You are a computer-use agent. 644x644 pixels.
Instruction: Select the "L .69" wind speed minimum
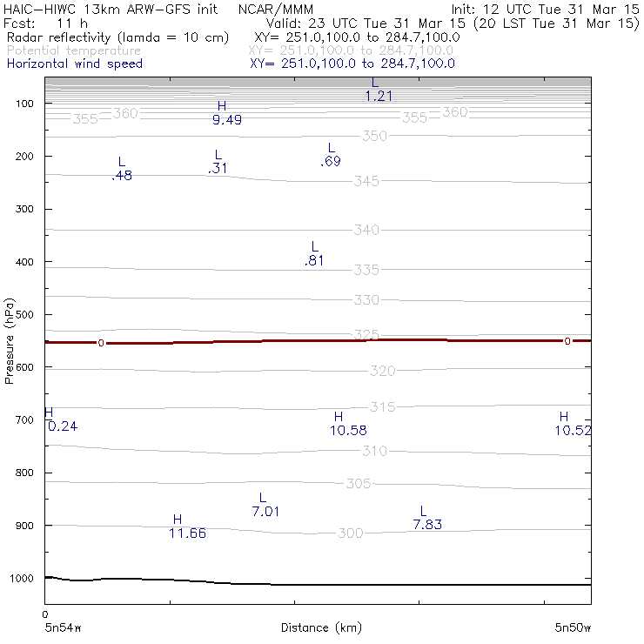[x=331, y=155]
